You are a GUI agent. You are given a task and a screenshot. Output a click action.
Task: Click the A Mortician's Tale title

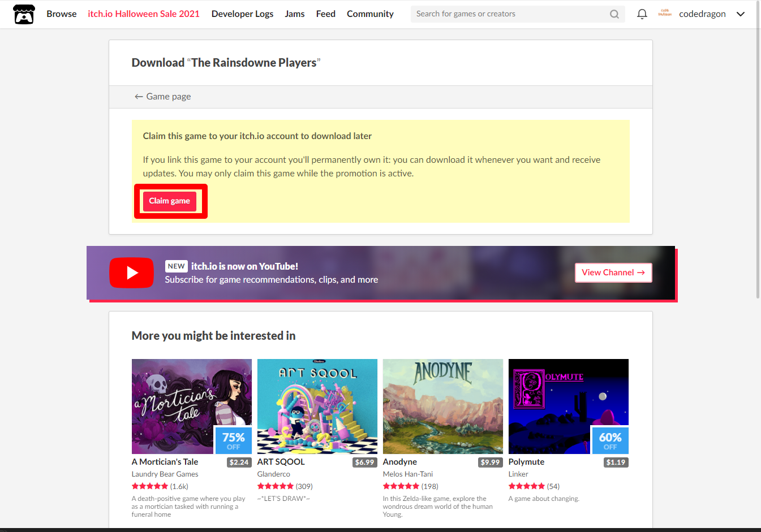click(x=165, y=462)
